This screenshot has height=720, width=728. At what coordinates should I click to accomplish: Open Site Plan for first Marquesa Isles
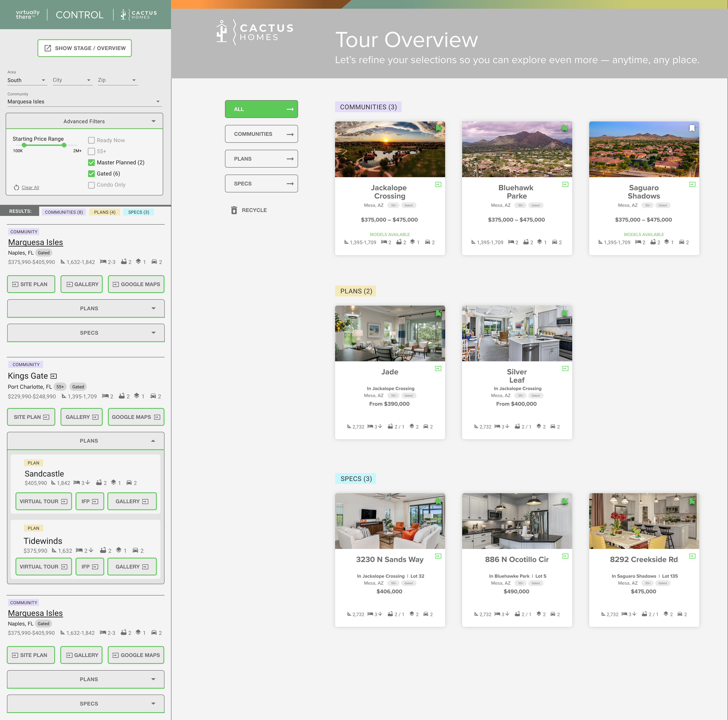[x=31, y=284]
